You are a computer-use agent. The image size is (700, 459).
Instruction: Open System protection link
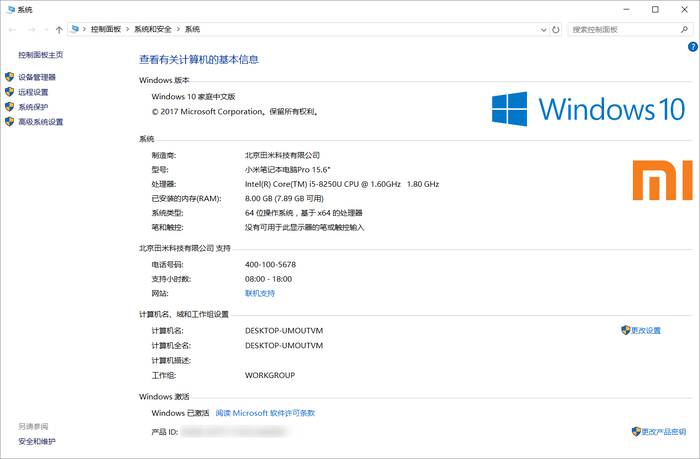[33, 107]
